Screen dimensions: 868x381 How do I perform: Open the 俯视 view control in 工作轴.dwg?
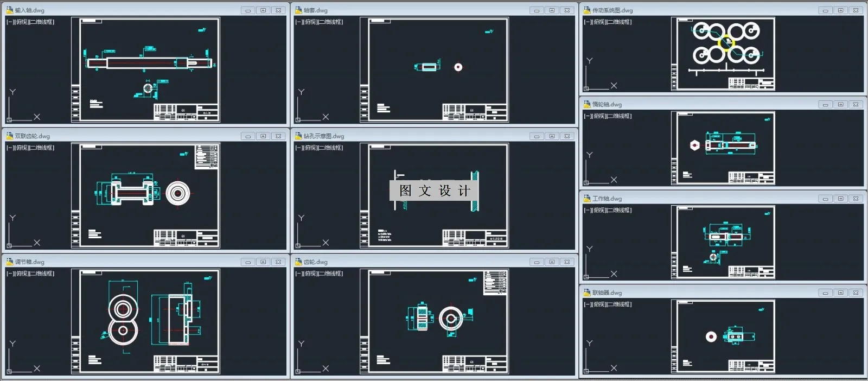click(x=598, y=210)
